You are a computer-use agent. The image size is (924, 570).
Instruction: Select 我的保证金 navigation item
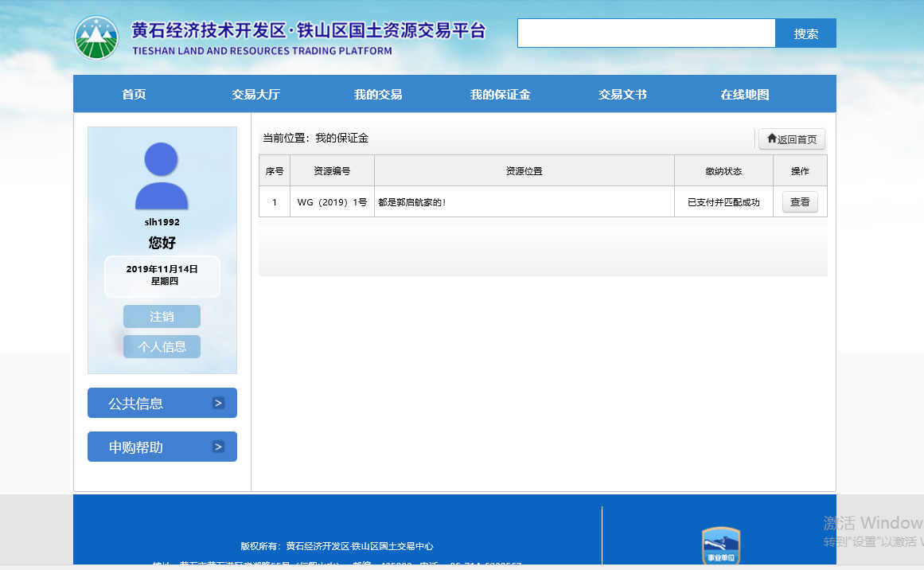(500, 95)
